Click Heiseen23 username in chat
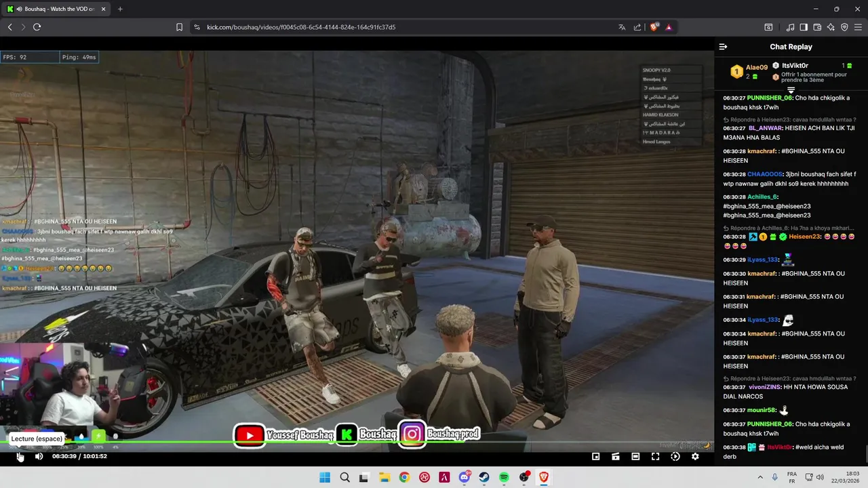The width and height of the screenshot is (868, 488). pos(805,237)
